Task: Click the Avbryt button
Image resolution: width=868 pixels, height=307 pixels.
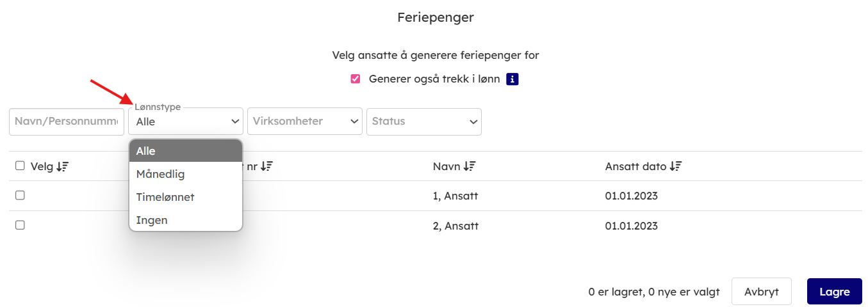Action: click(761, 292)
